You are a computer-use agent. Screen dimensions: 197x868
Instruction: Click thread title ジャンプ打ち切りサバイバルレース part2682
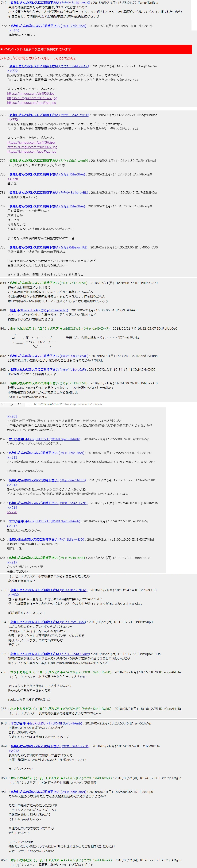point(38,58)
